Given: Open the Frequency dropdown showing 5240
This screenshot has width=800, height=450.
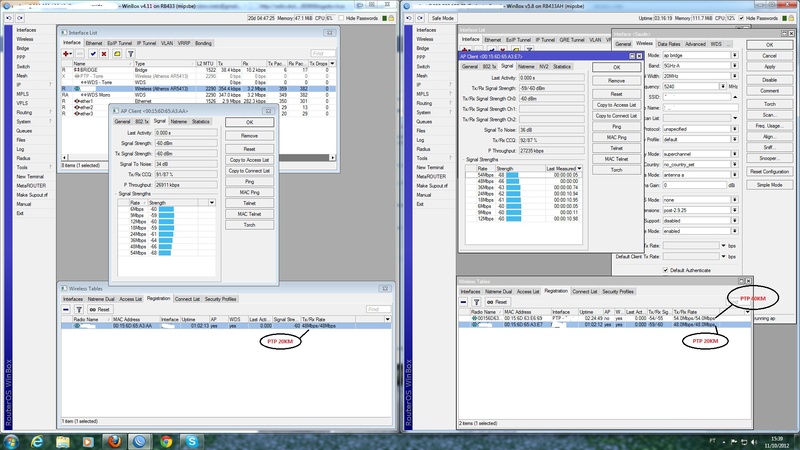Looking at the screenshot, I should pos(723,86).
